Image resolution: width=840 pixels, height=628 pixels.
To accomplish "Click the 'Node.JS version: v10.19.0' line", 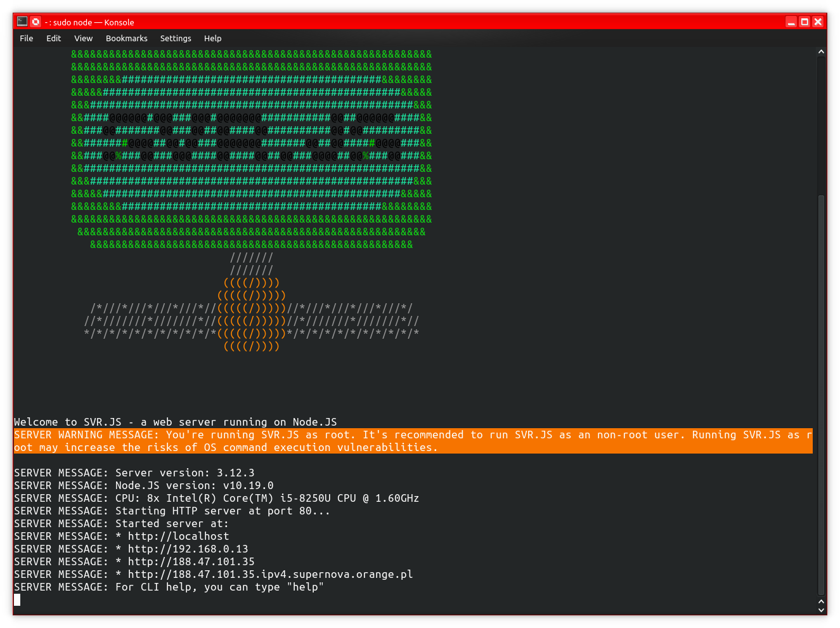I will 144,486.
